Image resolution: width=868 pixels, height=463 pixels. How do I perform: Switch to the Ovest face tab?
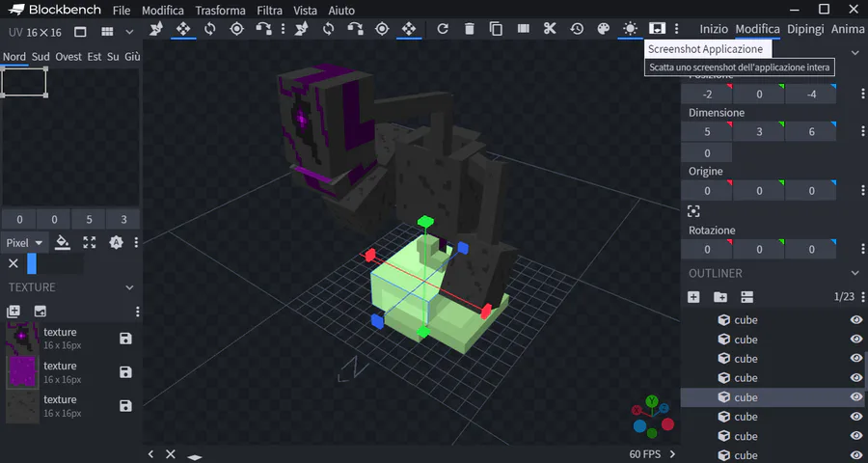coord(68,57)
